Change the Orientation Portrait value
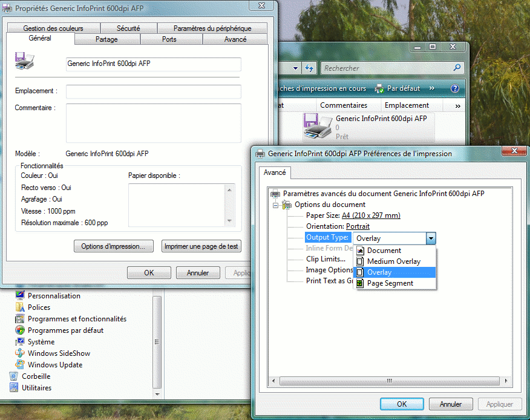The image size is (530, 420). (358, 226)
